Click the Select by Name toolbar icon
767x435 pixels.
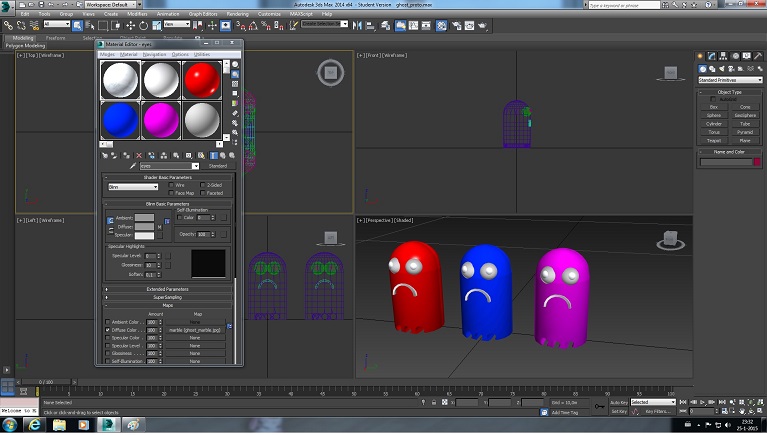pos(90,25)
